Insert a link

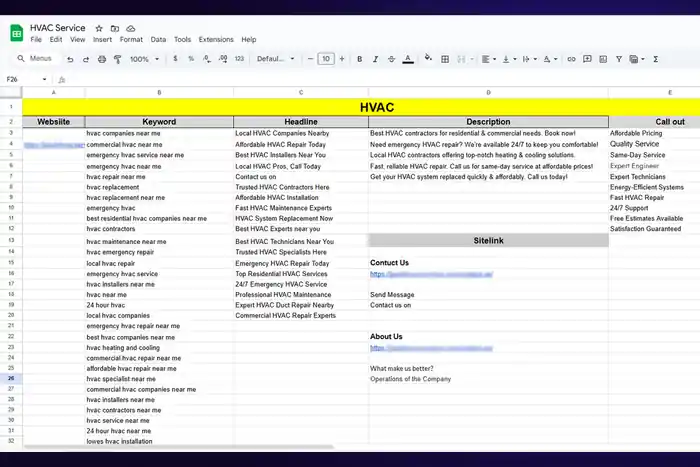(x=571, y=59)
